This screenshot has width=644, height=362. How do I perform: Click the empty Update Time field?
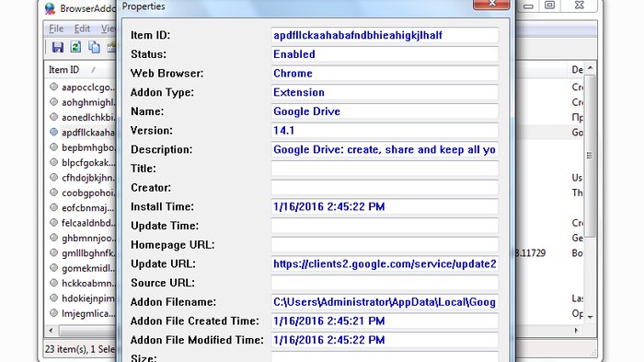tap(385, 226)
